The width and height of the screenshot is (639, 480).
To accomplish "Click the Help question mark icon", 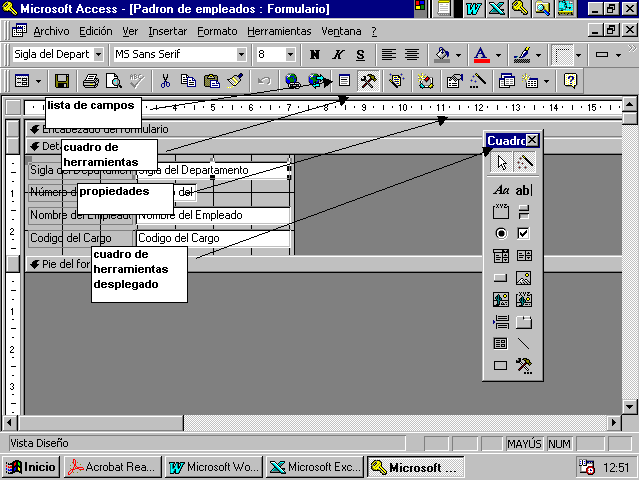I will [570, 81].
